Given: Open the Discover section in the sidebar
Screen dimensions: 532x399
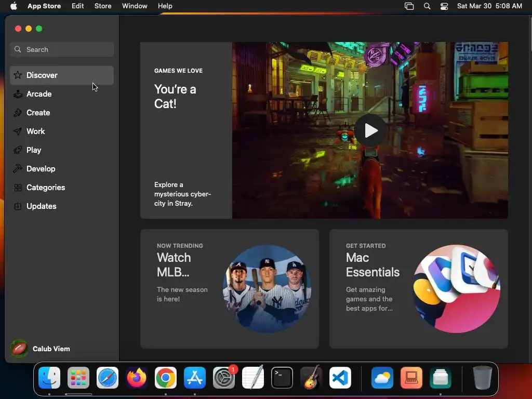Looking at the screenshot, I should 62,75.
